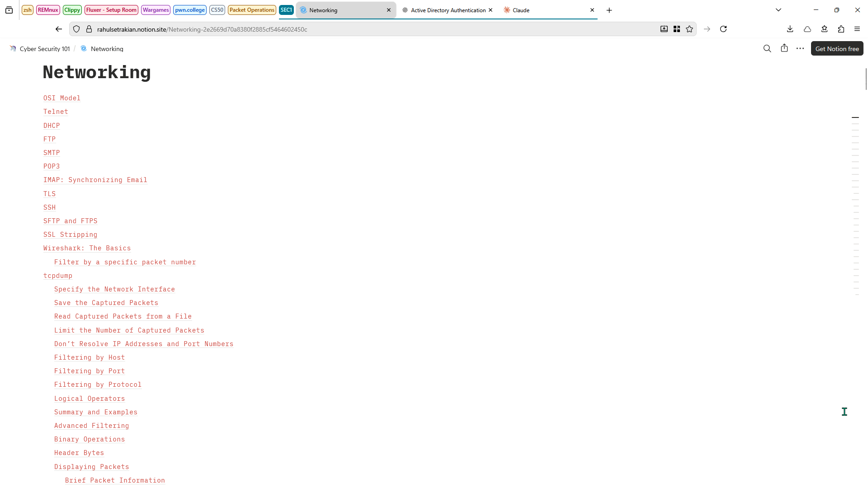Open the browser hamburger application menu
Image resolution: width=868 pixels, height=488 pixels.
857,29
